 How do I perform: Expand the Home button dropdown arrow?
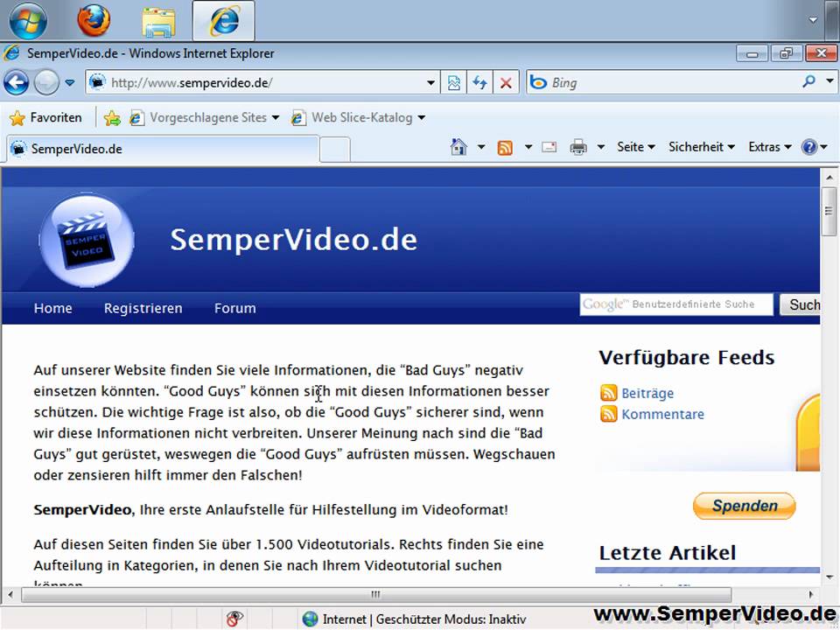481,147
